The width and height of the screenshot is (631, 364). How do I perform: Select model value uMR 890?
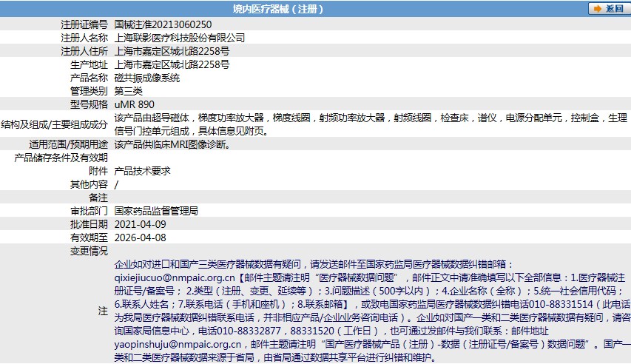135,104
